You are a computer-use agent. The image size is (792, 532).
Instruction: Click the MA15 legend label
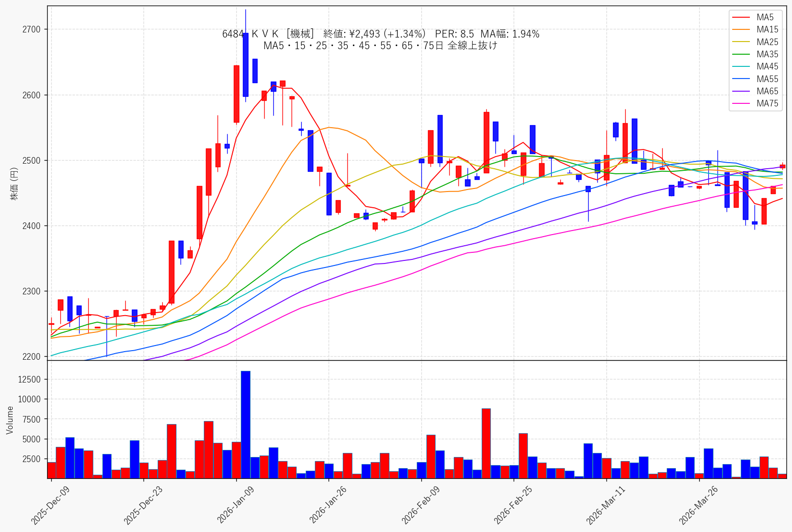[767, 29]
